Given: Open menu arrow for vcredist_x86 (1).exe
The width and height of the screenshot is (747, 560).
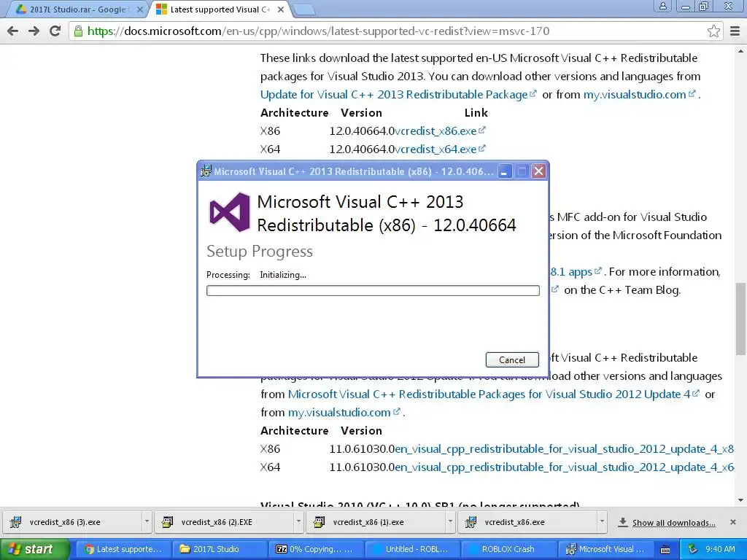Looking at the screenshot, I should (449, 522).
